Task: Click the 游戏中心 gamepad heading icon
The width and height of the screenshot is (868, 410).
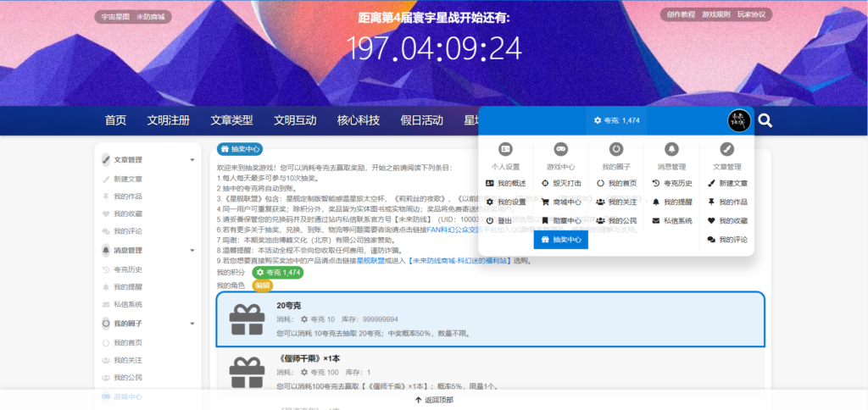Action: (561, 149)
